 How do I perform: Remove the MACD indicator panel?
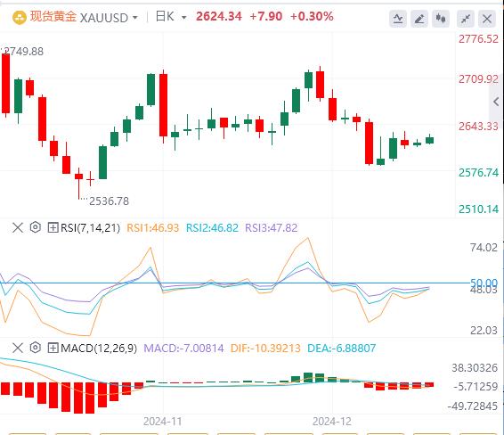(x=18, y=348)
